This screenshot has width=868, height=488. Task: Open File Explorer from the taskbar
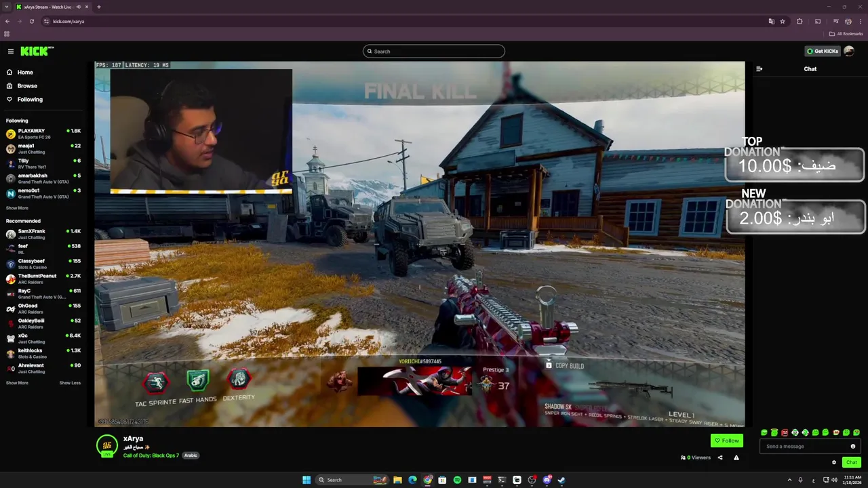click(x=397, y=480)
